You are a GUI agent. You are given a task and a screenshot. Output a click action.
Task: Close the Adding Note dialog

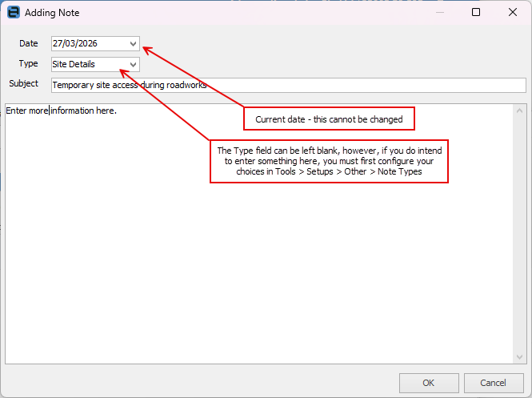[x=513, y=13]
